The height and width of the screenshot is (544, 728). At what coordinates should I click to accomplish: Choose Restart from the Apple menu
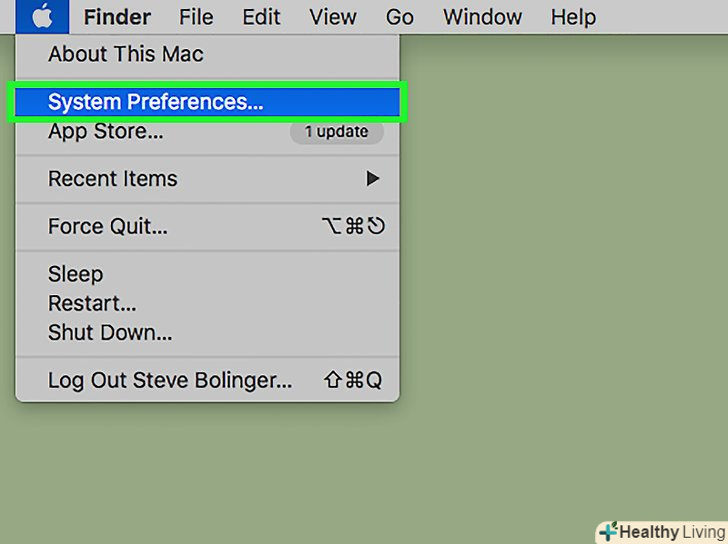pyautogui.click(x=92, y=303)
